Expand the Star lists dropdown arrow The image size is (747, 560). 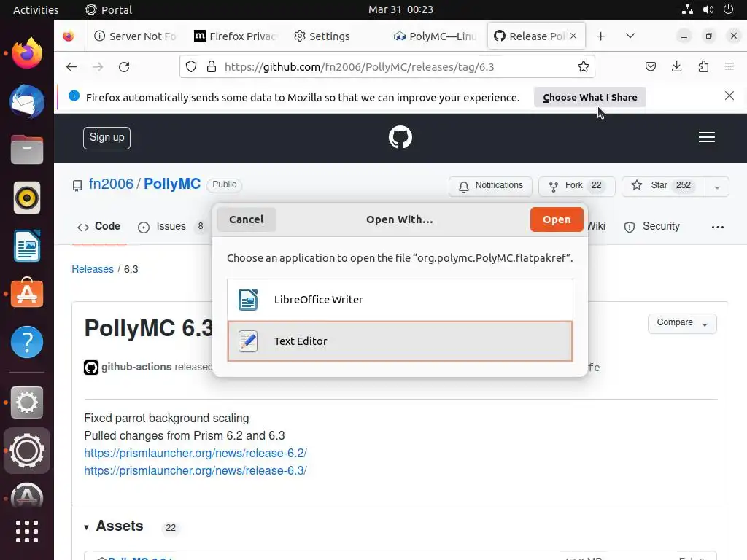tap(717, 187)
